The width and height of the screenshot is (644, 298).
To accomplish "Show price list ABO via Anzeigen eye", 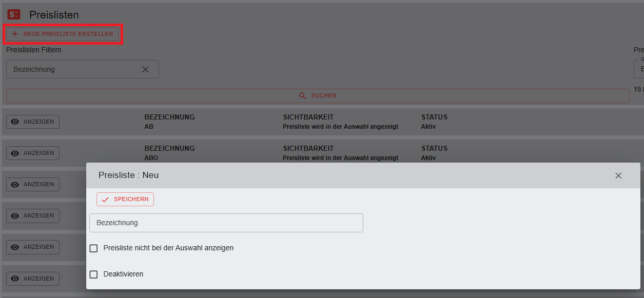I will [x=15, y=153].
